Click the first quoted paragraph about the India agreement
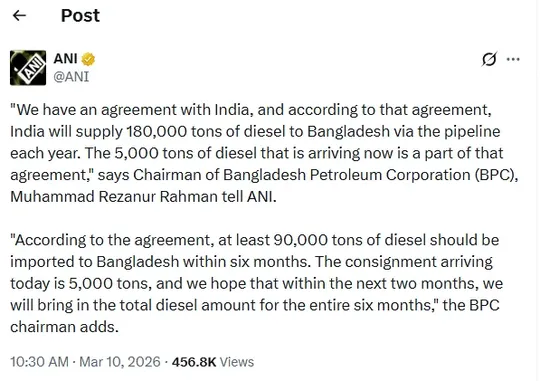The image size is (540, 381). [x=264, y=153]
